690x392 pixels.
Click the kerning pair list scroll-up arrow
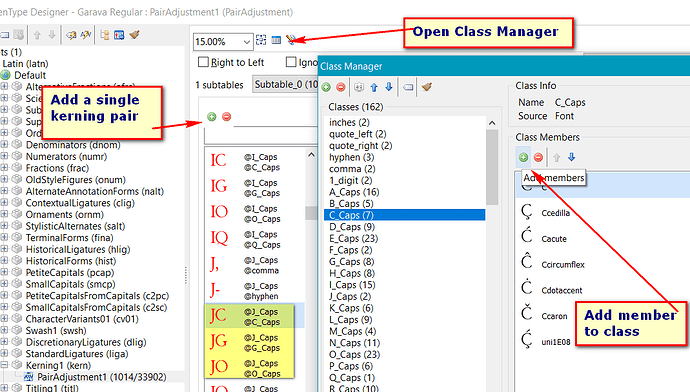(x=311, y=155)
